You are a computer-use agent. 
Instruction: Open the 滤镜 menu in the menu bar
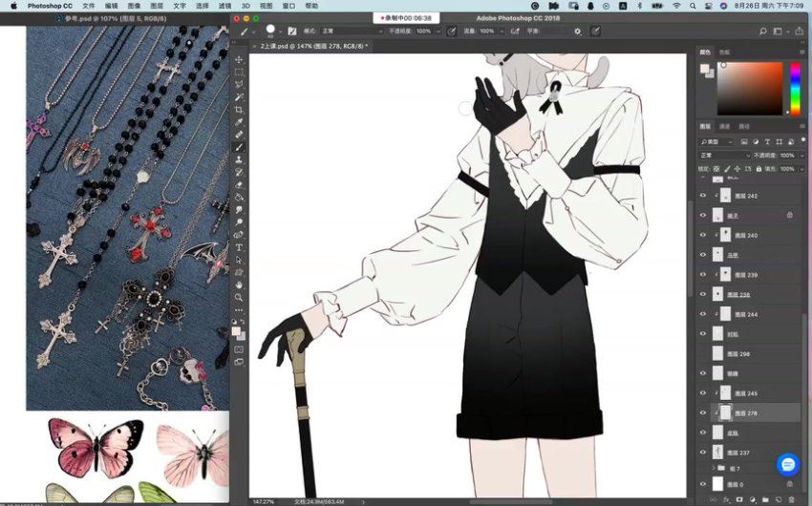click(224, 6)
